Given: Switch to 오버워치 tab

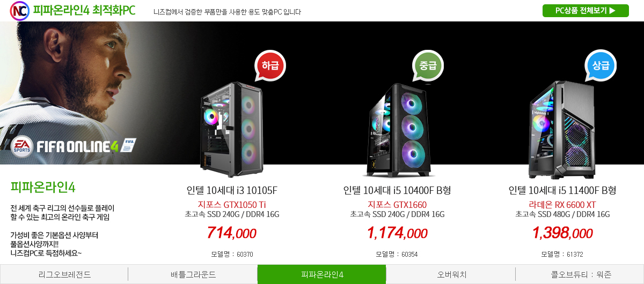Looking at the screenshot, I should tap(451, 274).
